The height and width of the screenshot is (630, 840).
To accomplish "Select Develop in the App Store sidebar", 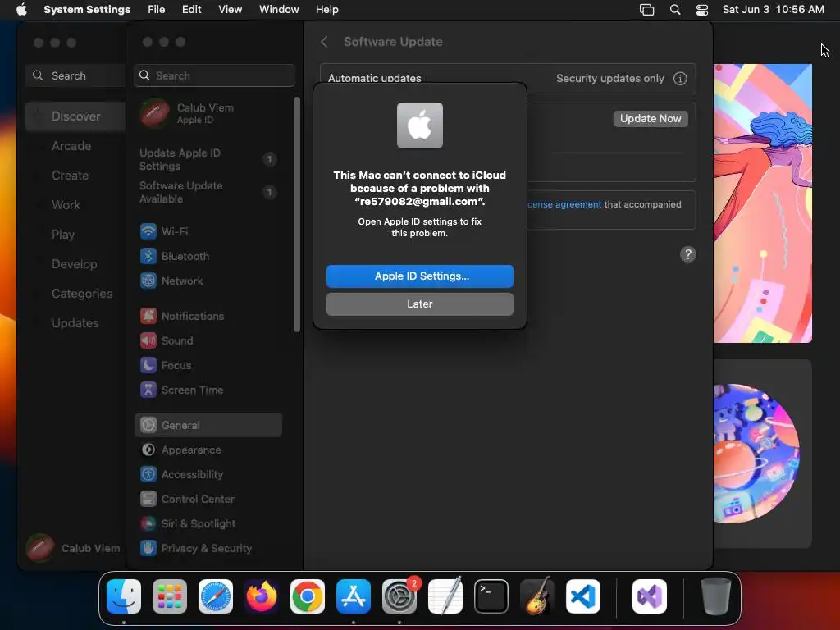I will pyautogui.click(x=75, y=264).
